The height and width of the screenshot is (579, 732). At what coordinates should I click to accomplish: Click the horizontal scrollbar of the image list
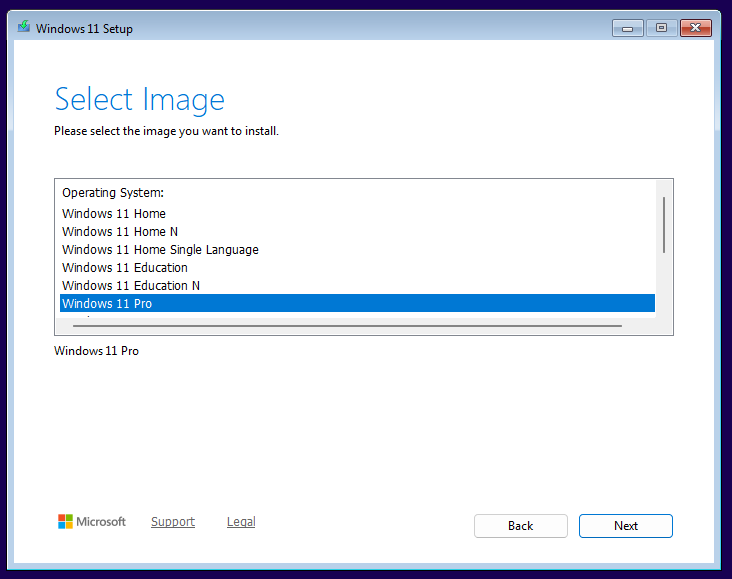coord(347,326)
